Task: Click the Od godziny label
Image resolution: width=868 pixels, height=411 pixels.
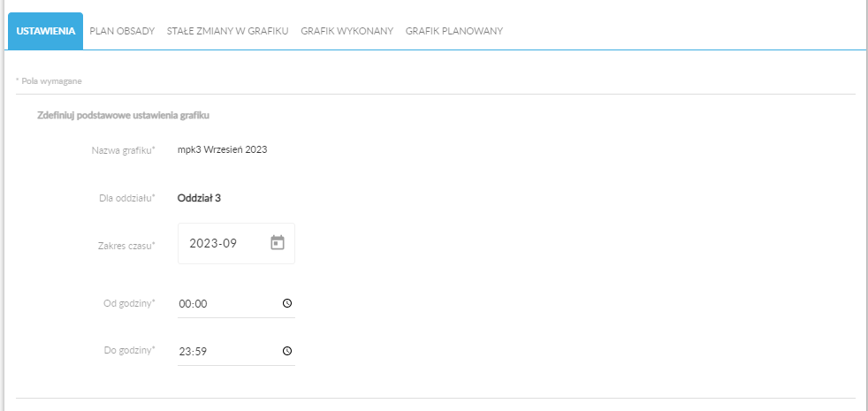Action: (130, 303)
